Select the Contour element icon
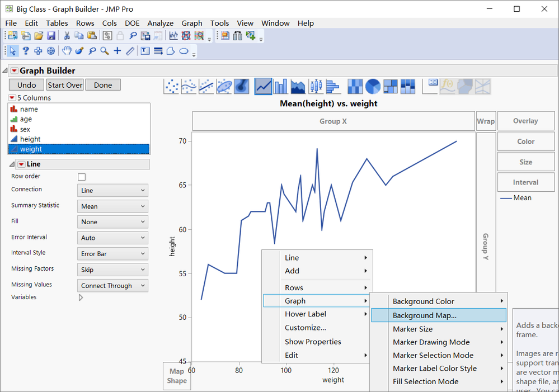 [242, 86]
